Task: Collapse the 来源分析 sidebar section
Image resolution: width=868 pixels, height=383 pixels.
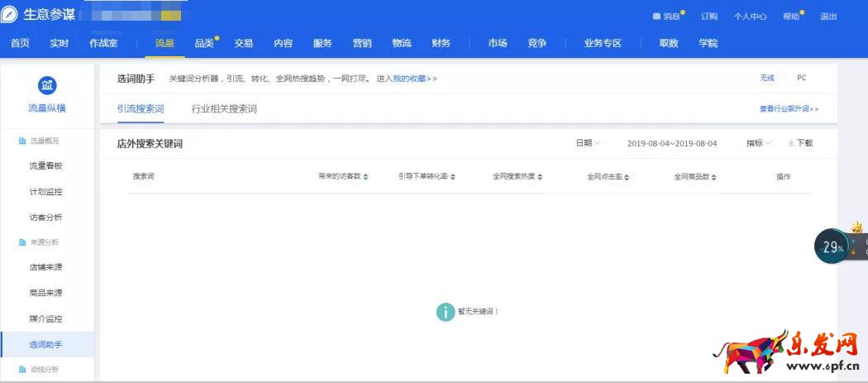Action: pyautogui.click(x=45, y=242)
